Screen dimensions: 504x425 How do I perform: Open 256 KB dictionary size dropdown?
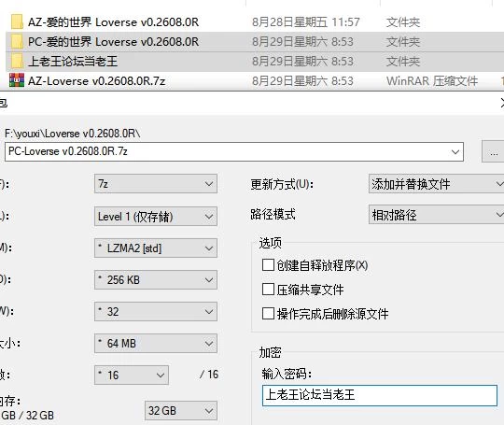click(x=156, y=279)
